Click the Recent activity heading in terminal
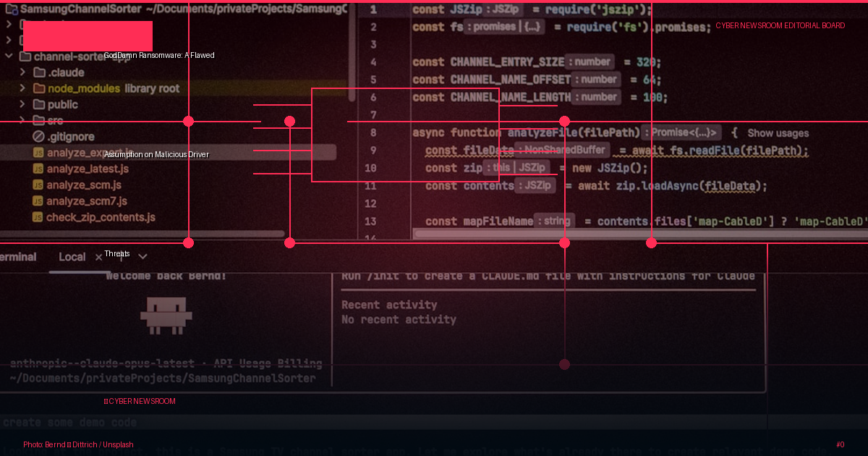The image size is (868, 456). click(389, 305)
